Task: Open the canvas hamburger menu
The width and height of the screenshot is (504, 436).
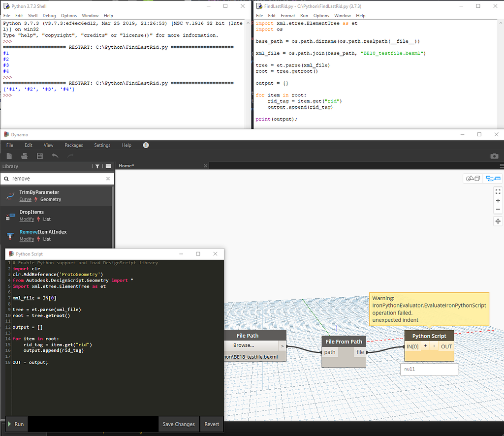Action: (502, 166)
